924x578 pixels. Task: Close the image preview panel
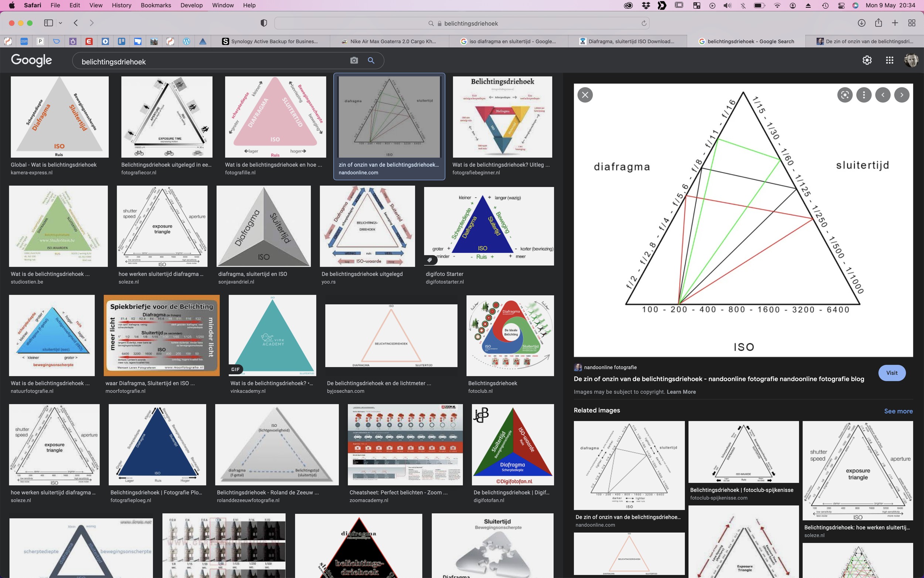pyautogui.click(x=585, y=95)
